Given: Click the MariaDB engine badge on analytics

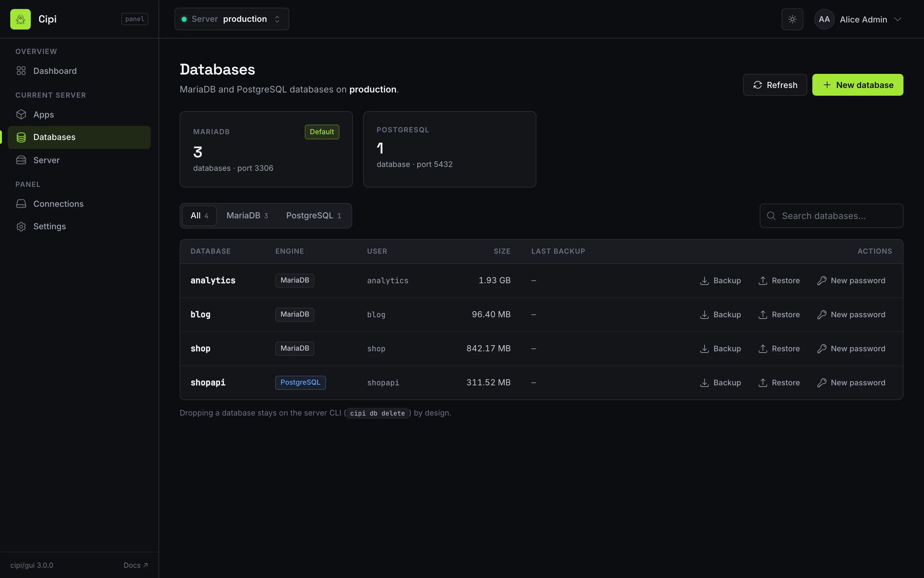Looking at the screenshot, I should click(x=295, y=281).
